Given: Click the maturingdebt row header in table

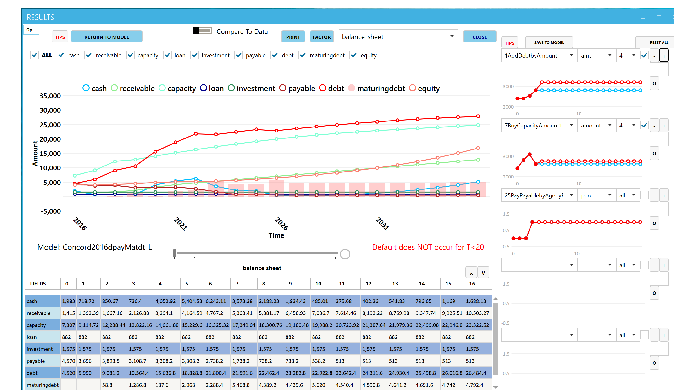Looking at the screenshot, I should tap(42, 384).
